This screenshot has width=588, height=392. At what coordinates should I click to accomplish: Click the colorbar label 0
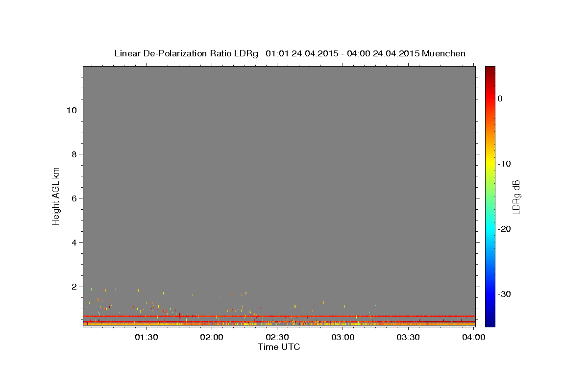pos(500,98)
